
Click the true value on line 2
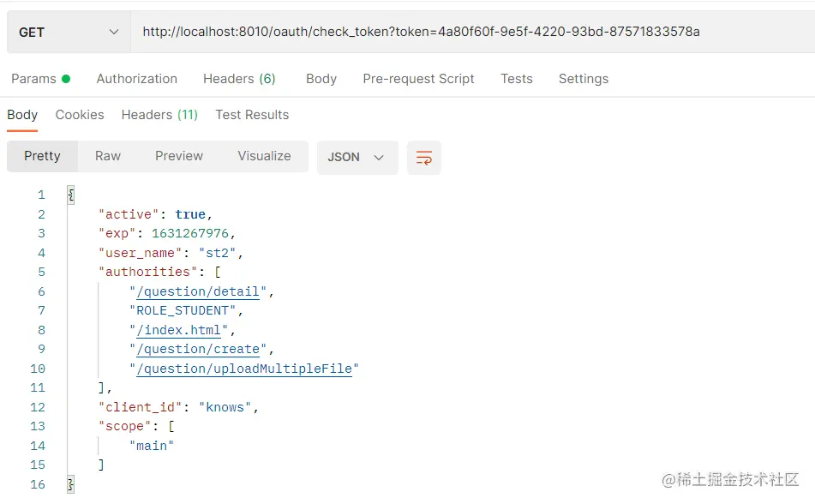click(190, 214)
